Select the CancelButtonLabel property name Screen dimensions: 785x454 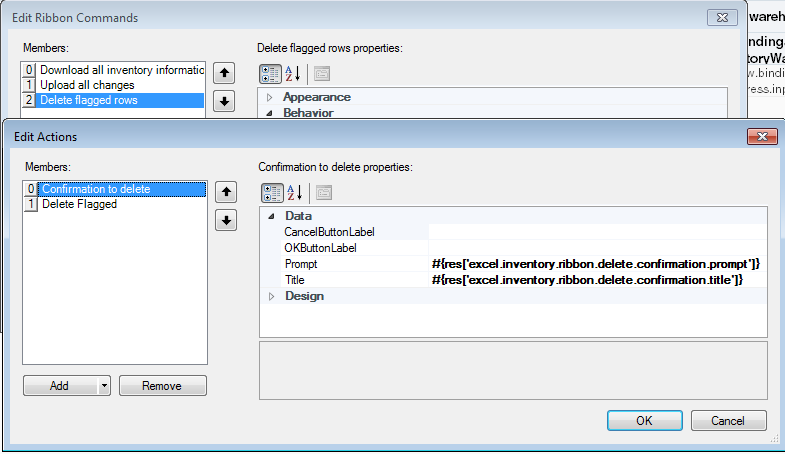[x=329, y=232]
